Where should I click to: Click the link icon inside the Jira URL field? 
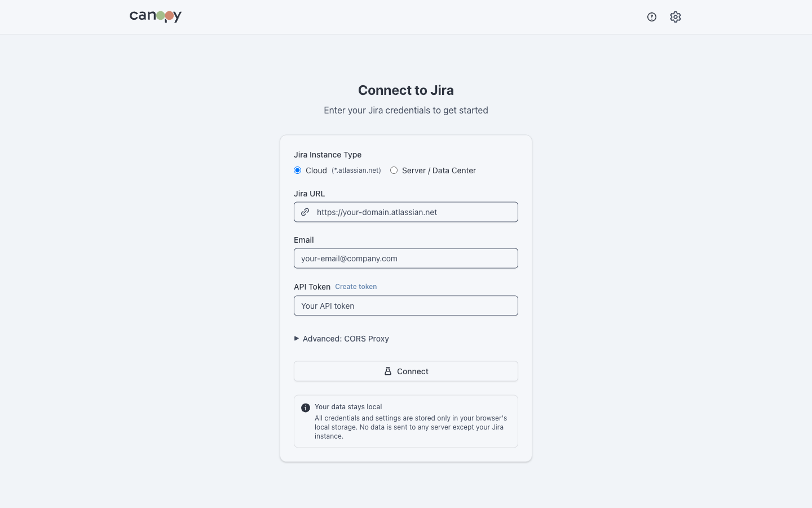coord(305,212)
